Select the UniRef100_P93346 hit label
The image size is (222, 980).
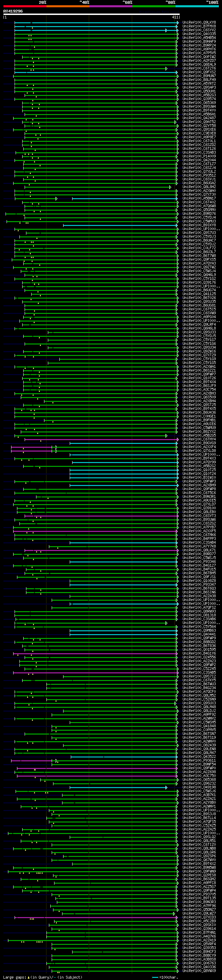pyautogui.click(x=199, y=562)
